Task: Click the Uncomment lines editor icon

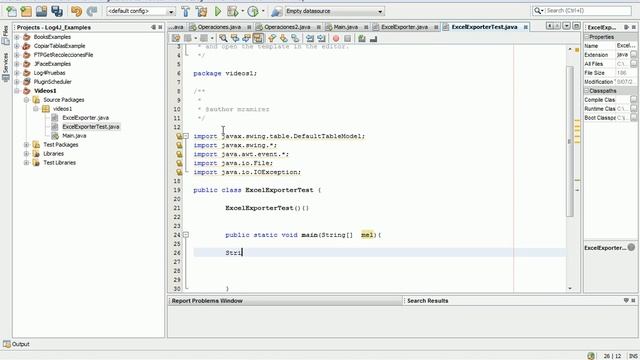Action: click(x=373, y=38)
